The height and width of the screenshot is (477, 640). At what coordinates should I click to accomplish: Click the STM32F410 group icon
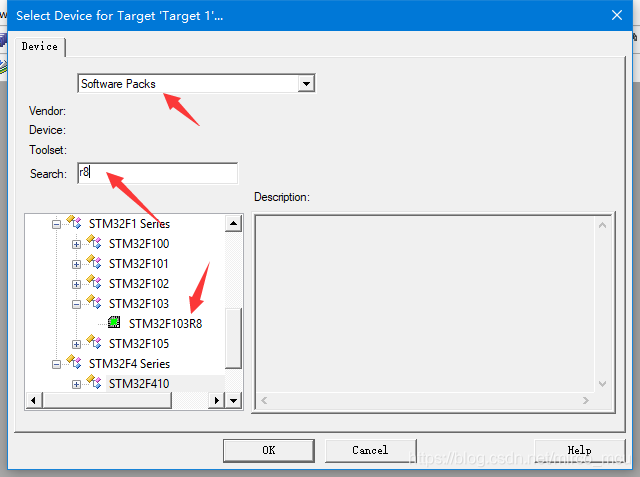pos(94,382)
